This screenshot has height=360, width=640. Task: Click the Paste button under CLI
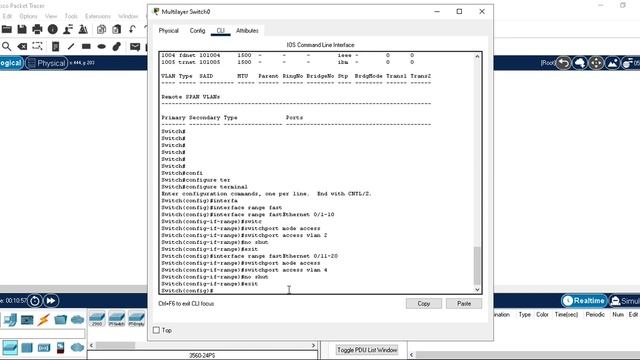point(464,304)
